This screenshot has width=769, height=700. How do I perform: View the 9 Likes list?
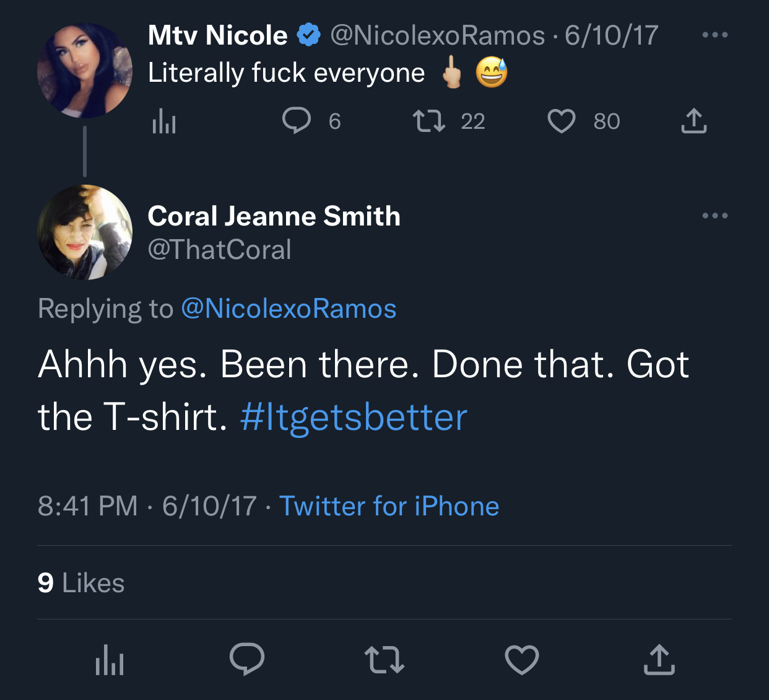(81, 583)
